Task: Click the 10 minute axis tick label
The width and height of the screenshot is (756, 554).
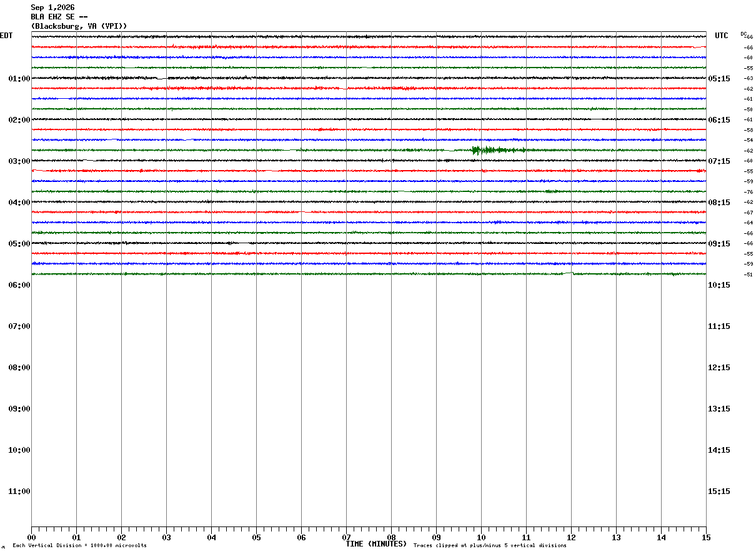Action: pos(481,537)
